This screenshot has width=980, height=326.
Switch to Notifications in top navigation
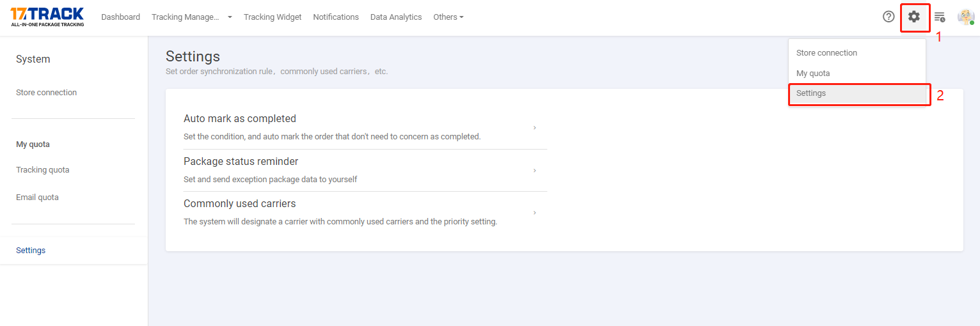coord(336,17)
